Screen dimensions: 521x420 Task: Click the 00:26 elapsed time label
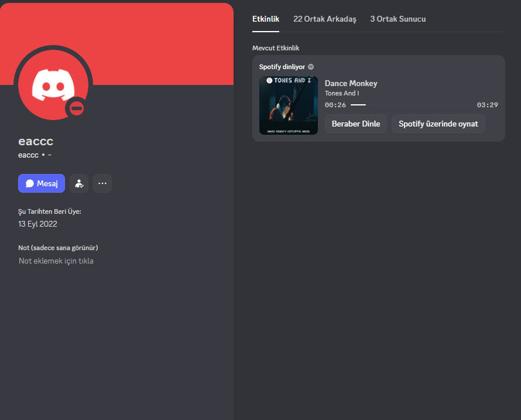(x=335, y=105)
